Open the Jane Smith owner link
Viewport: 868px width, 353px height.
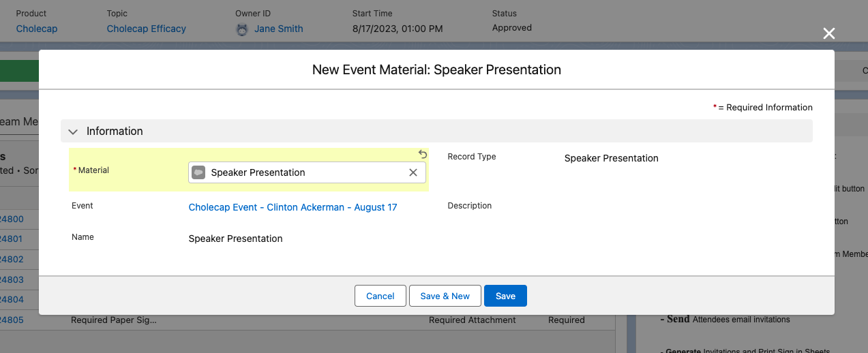pyautogui.click(x=278, y=29)
